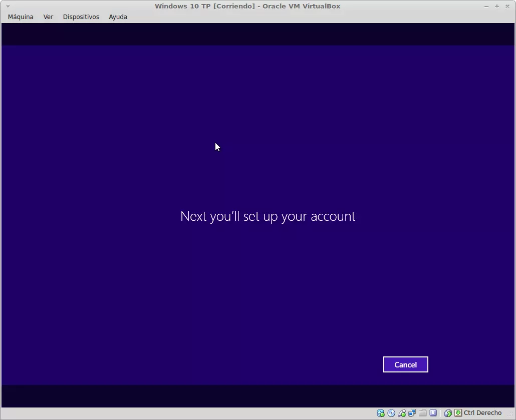Click the network adapters status icon
This screenshot has height=420, width=516.
pyautogui.click(x=412, y=413)
